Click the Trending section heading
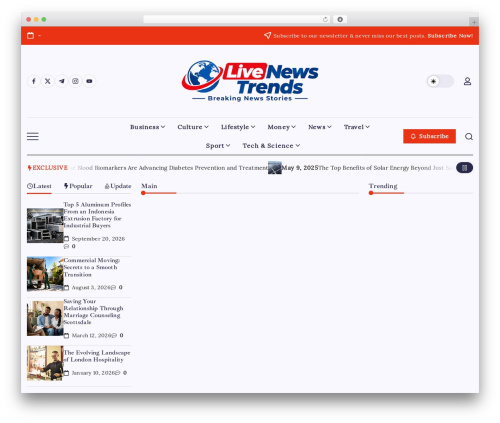500x423 pixels. 383,186
